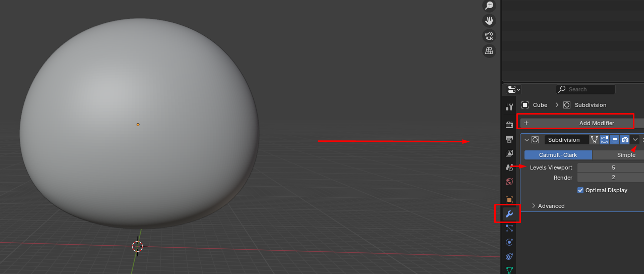This screenshot has width=644, height=274.
Task: Open the Physics properties tab
Action: pyautogui.click(x=509, y=242)
